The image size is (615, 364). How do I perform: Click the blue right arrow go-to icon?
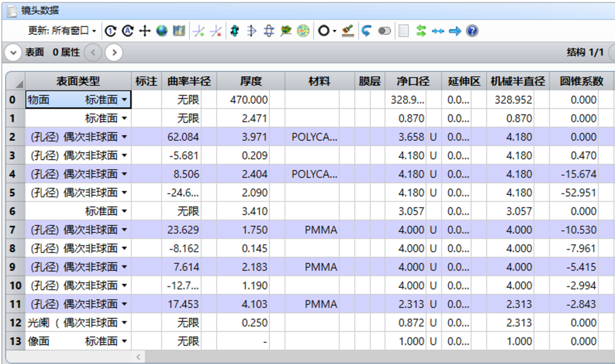455,31
